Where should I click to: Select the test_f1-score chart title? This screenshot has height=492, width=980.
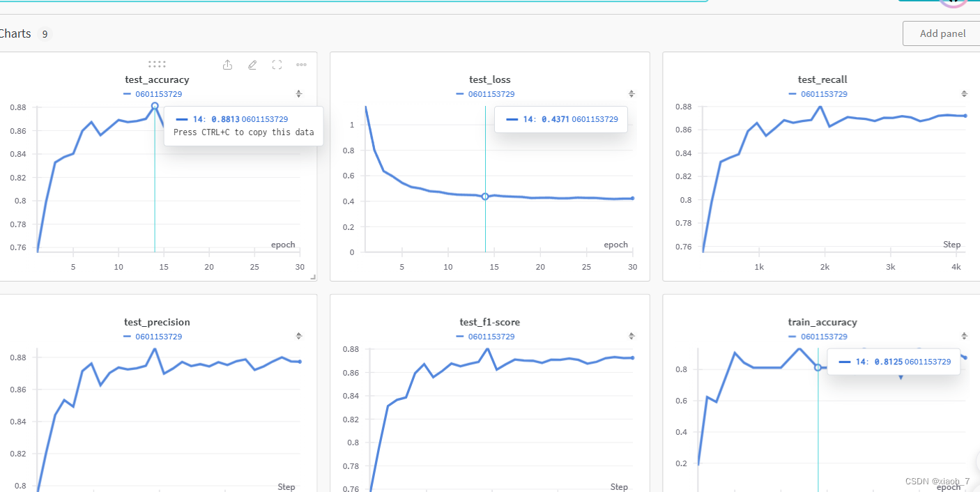(490, 322)
